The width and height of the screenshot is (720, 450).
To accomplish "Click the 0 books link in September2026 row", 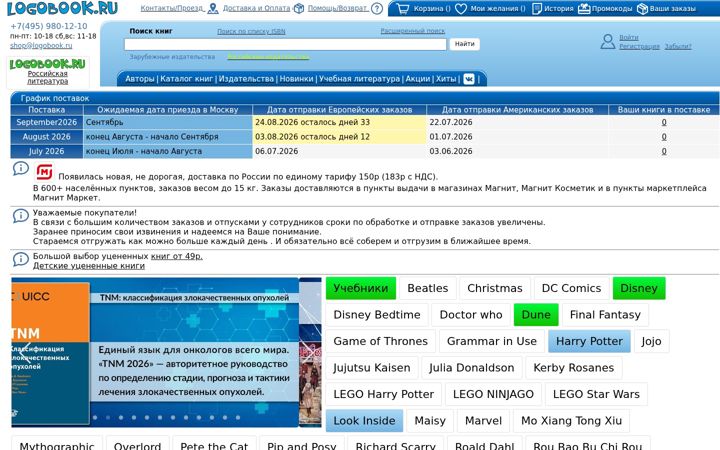I will [x=664, y=122].
